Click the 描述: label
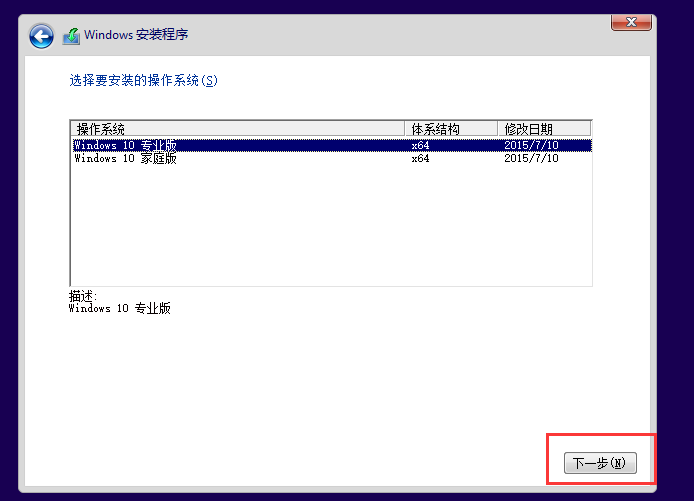 coord(83,296)
